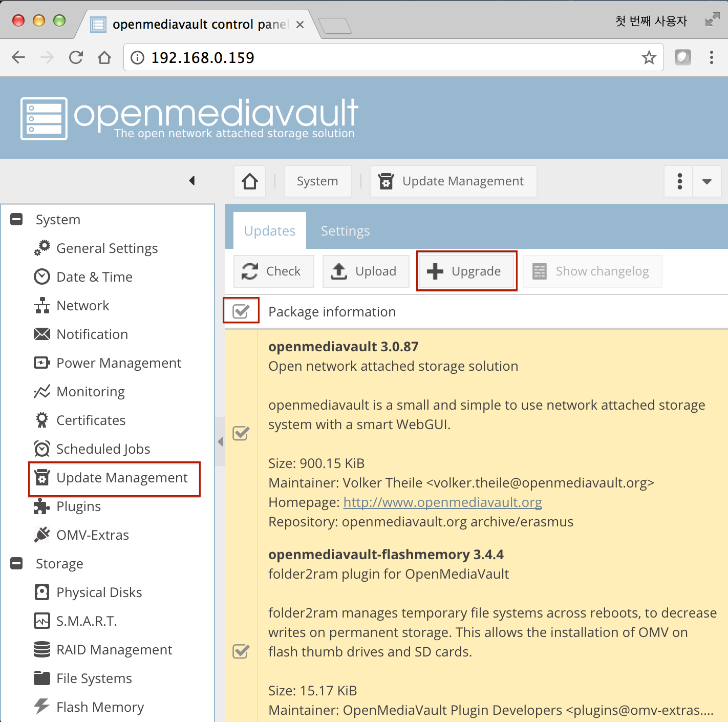728x722 pixels.
Task: Click the breadcrumb Update Management package icon
Action: tap(386, 181)
